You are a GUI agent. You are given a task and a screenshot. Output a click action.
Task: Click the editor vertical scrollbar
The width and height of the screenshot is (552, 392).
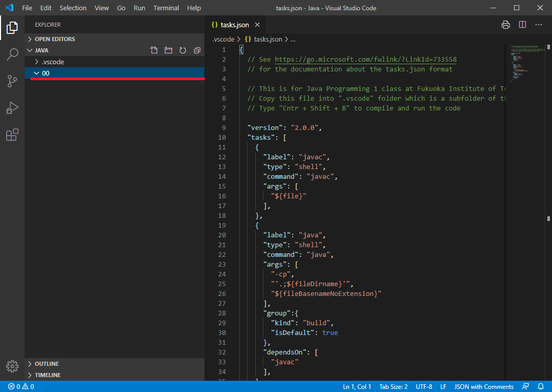[x=549, y=212]
